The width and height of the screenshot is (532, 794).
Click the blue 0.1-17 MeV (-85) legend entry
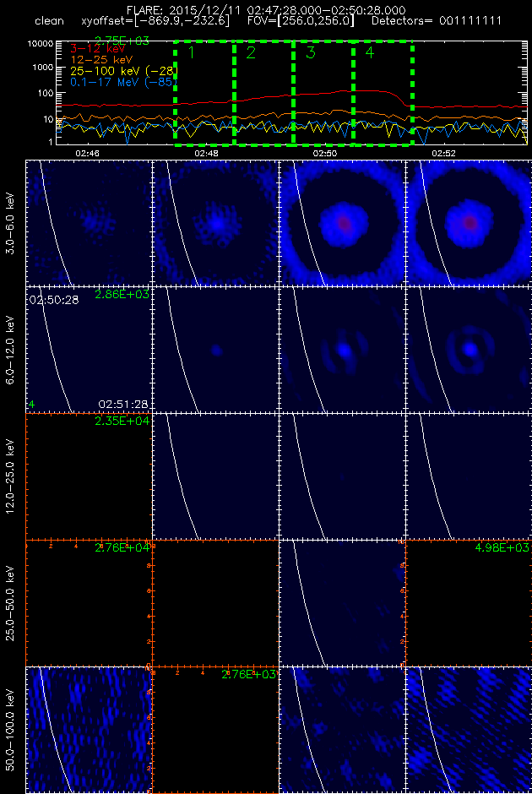point(124,81)
